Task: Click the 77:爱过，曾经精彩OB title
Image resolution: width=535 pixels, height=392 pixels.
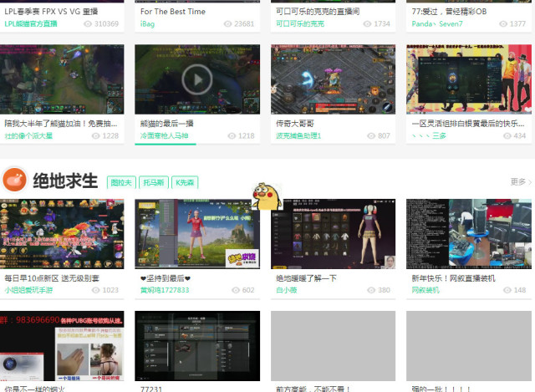Action: [449, 12]
